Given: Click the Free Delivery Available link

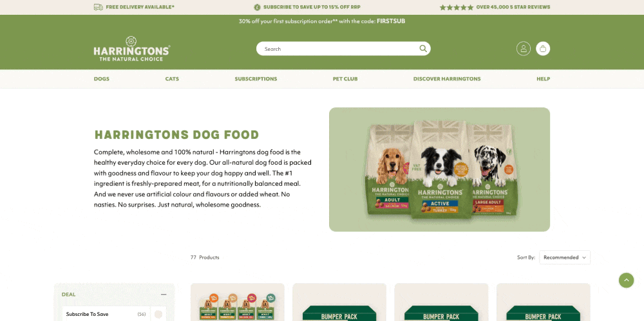Looking at the screenshot, I should coord(140,7).
